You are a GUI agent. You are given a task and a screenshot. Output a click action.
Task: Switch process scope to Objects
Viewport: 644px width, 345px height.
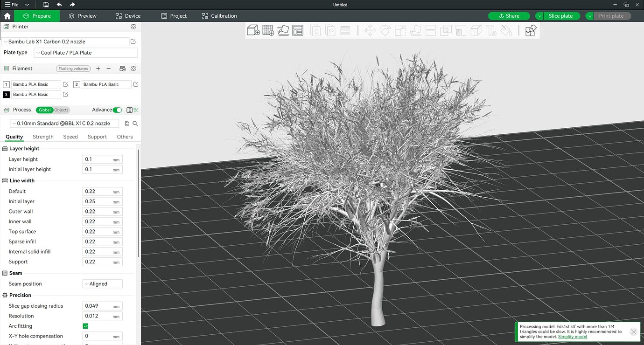61,110
